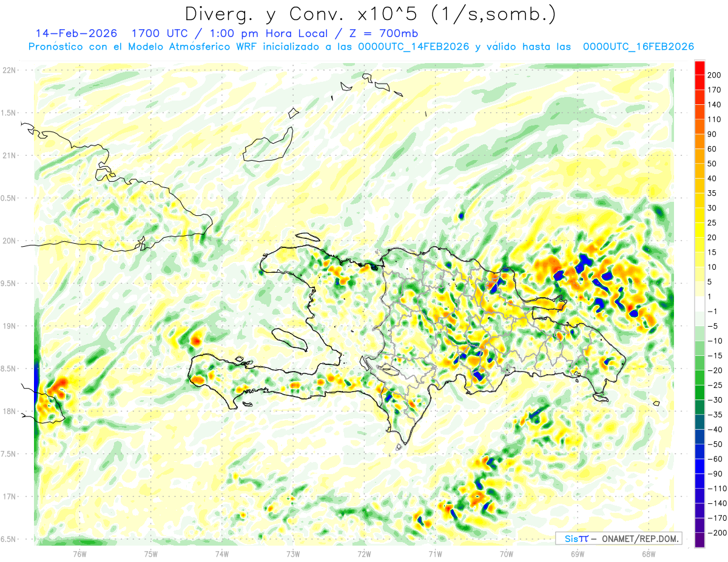Click the '69W' longitude label
728x562 pixels.
coord(578,553)
